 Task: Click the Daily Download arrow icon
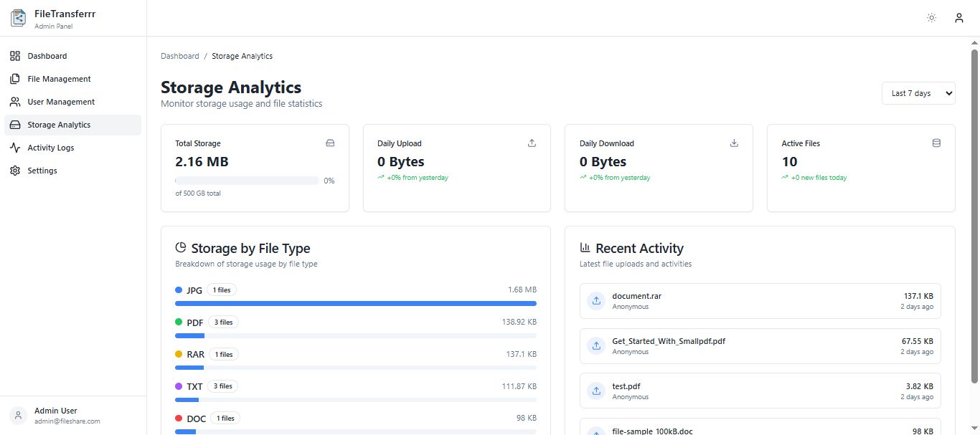(x=734, y=143)
